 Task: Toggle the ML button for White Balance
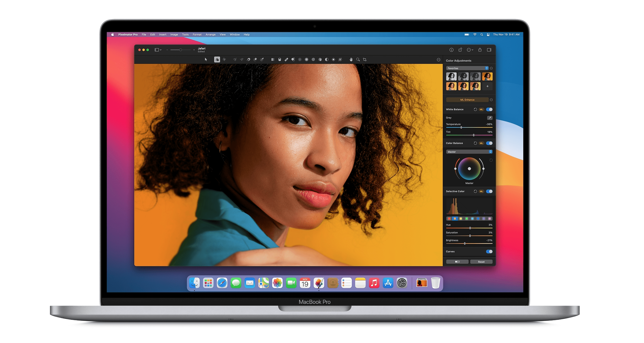pos(482,109)
